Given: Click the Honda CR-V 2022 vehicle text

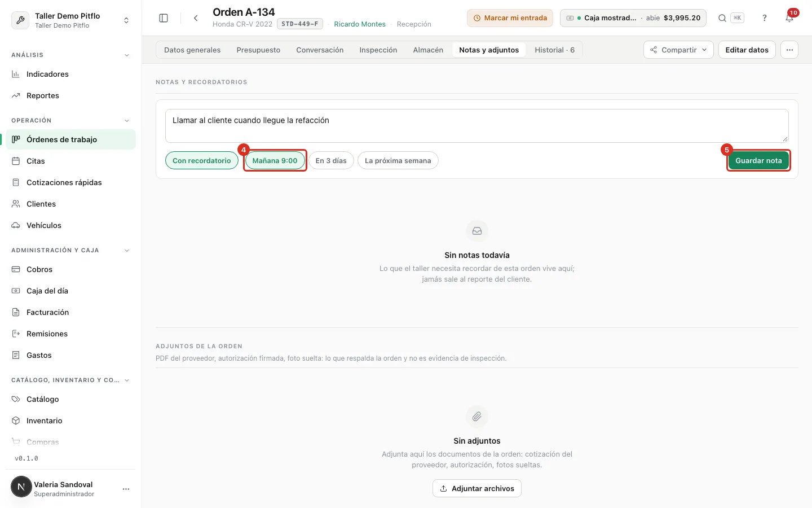Looking at the screenshot, I should pos(242,24).
